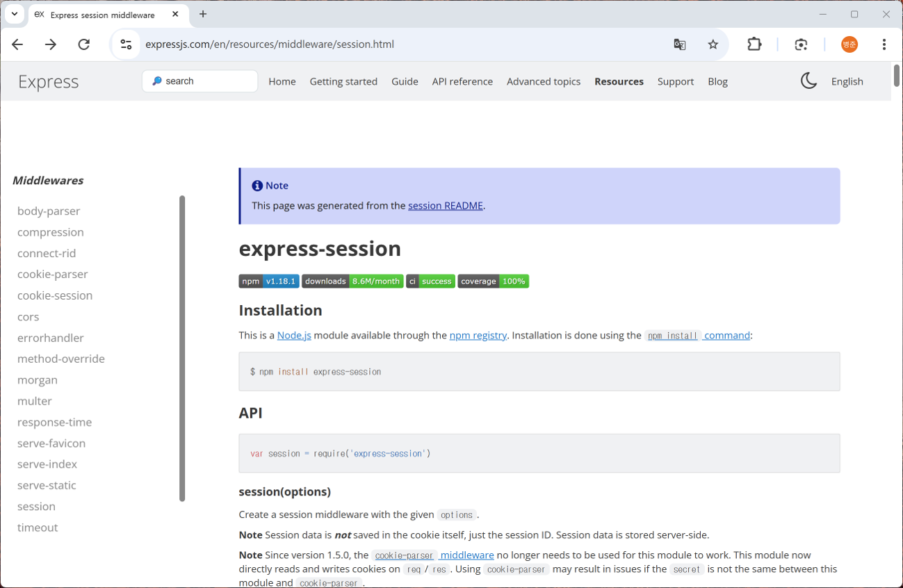Click the npm v1.18.1 badge

[x=269, y=281]
